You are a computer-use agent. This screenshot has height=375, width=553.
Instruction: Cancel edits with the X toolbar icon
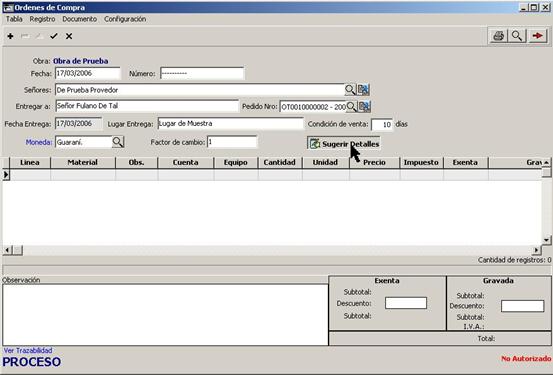tap(69, 36)
